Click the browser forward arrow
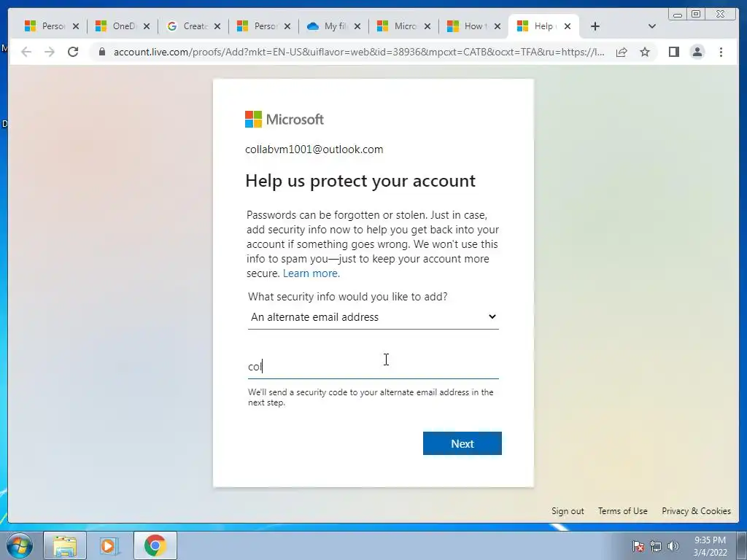This screenshot has width=747, height=560. (x=50, y=52)
